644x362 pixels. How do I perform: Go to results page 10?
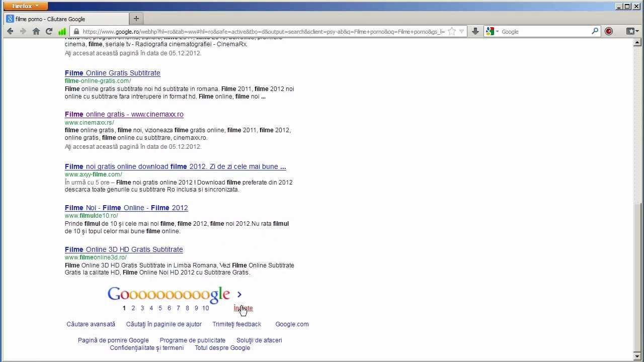(x=205, y=308)
